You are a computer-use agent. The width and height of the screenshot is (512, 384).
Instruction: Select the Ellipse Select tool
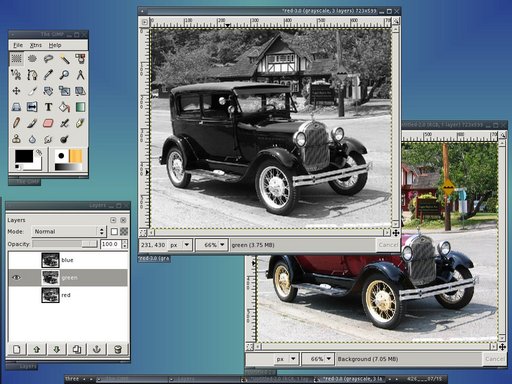pyautogui.click(x=32, y=59)
